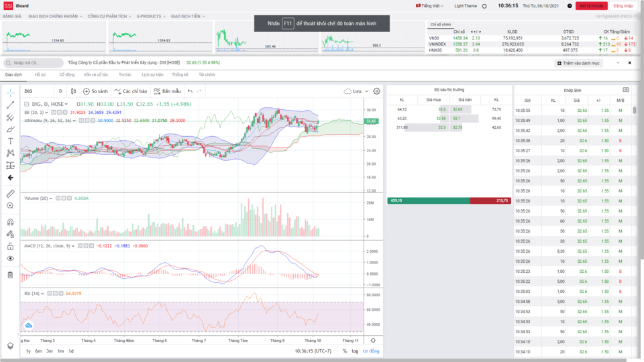The width and height of the screenshot is (644, 362).
Task: Click the Mở tài khoản button
Action: click(588, 5)
